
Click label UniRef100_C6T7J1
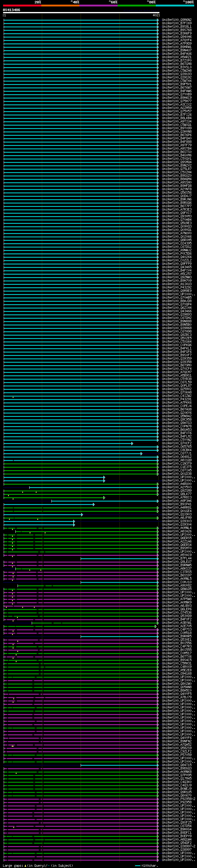[x=177, y=454]
